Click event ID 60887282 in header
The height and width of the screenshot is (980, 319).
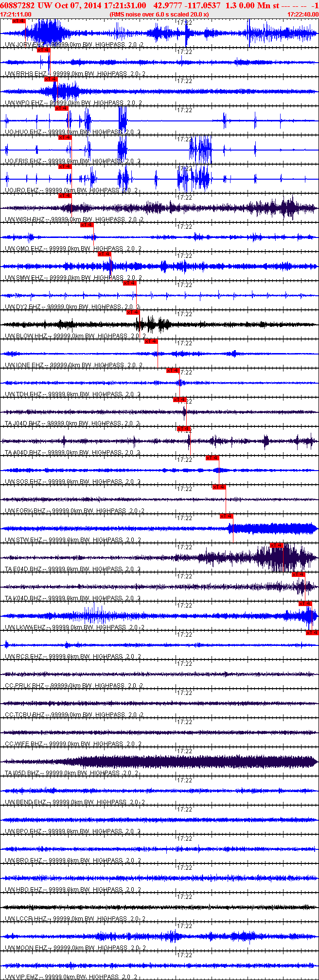(18, 5)
